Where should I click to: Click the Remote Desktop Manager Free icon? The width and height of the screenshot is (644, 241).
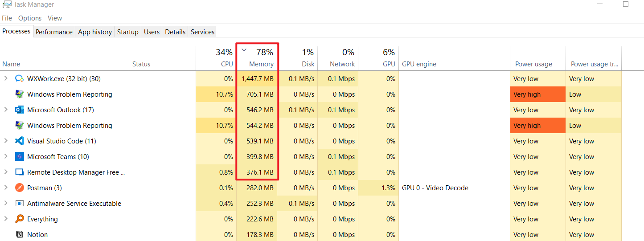tap(19, 172)
